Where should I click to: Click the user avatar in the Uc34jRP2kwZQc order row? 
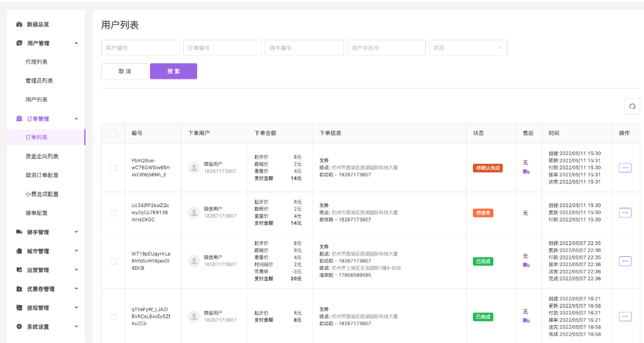point(194,212)
